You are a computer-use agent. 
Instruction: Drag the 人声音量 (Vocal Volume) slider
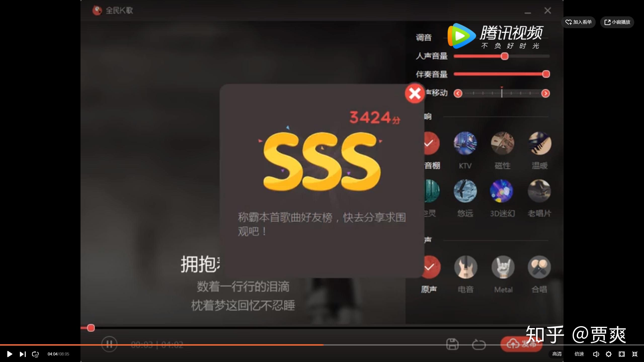[504, 56]
